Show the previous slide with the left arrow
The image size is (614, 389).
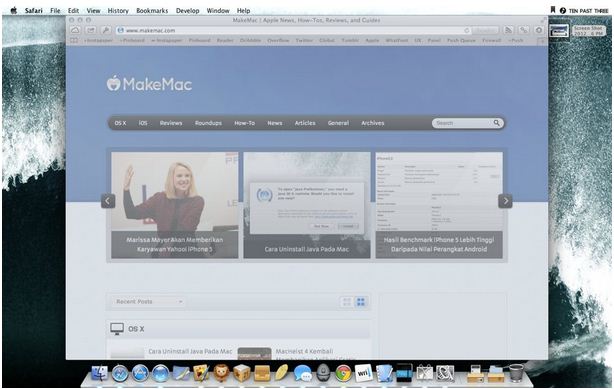click(x=108, y=201)
